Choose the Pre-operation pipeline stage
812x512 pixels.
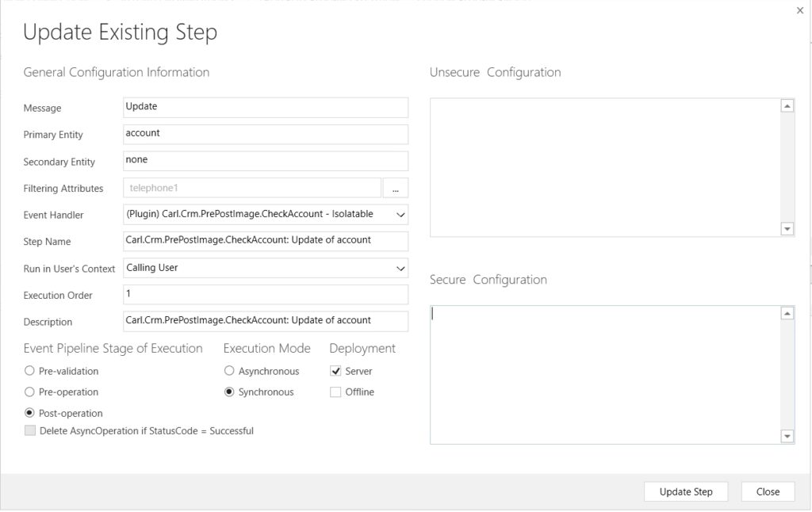(30, 392)
